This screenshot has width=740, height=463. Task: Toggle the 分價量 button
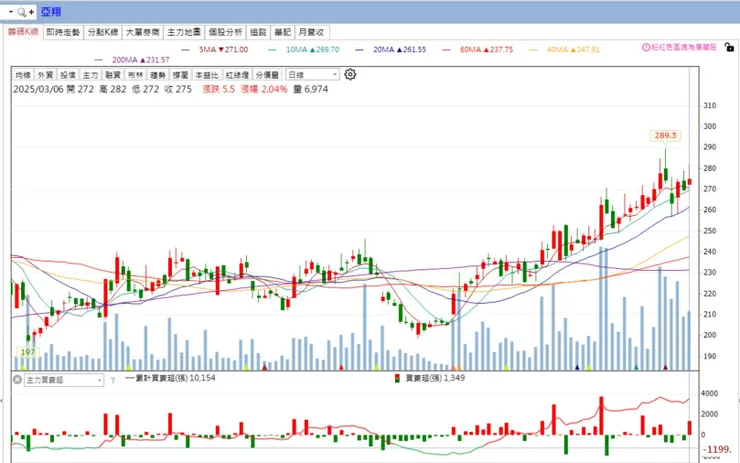[267, 75]
